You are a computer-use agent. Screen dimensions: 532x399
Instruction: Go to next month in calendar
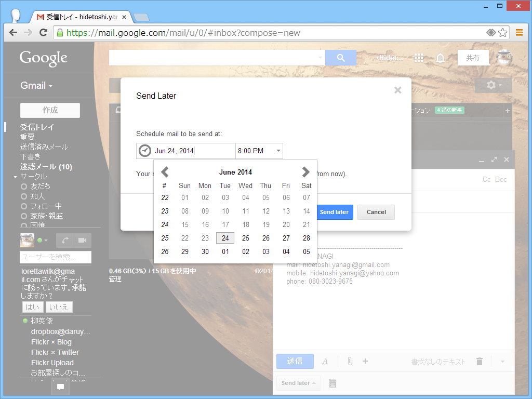pos(305,172)
